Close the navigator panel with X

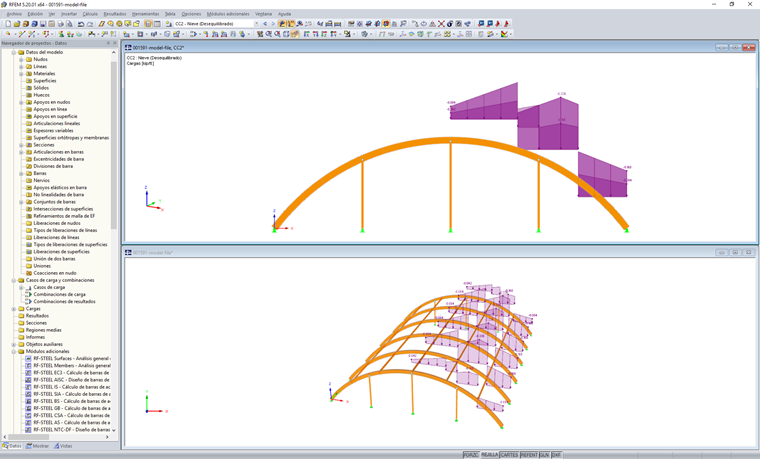click(x=115, y=43)
